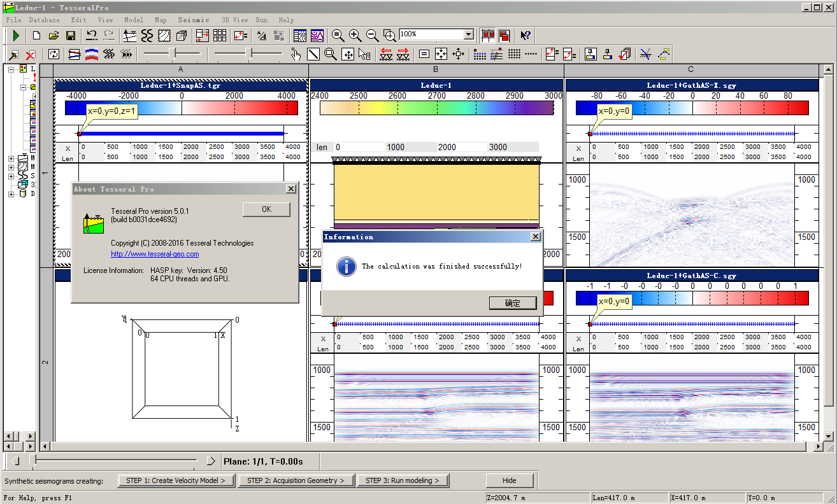Select the hand pan tool
Image resolution: width=837 pixels, height=504 pixels.
point(296,55)
